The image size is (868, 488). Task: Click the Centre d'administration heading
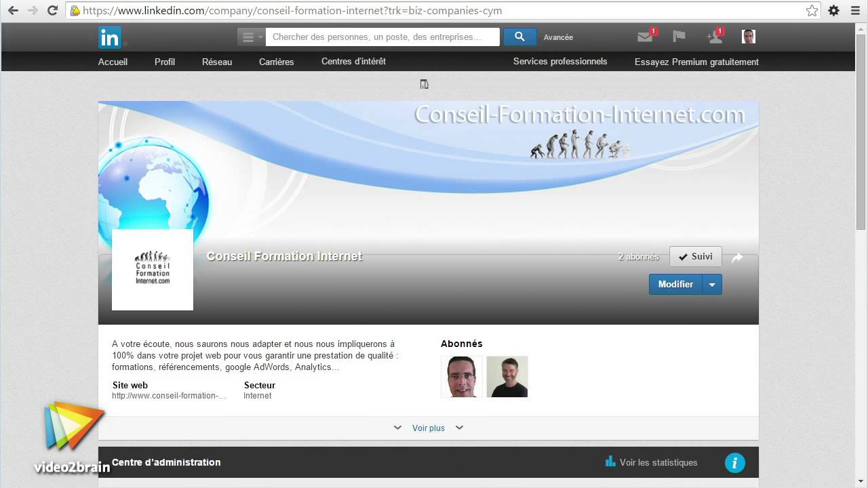(x=166, y=462)
